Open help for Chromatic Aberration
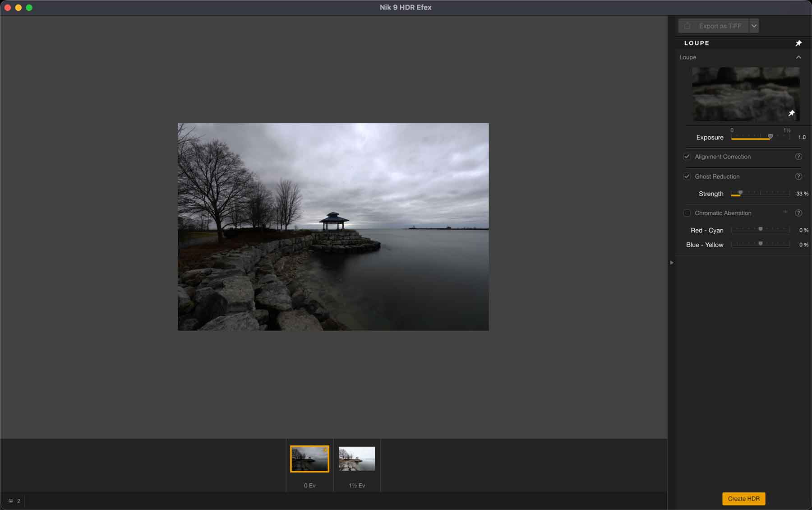Viewport: 812px width, 510px height. pyautogui.click(x=798, y=213)
